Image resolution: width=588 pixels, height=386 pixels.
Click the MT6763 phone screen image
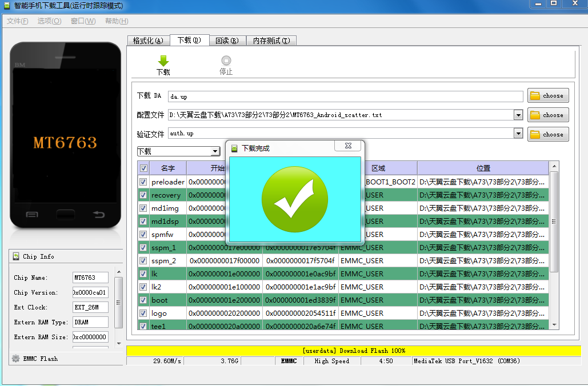pyautogui.click(x=65, y=136)
